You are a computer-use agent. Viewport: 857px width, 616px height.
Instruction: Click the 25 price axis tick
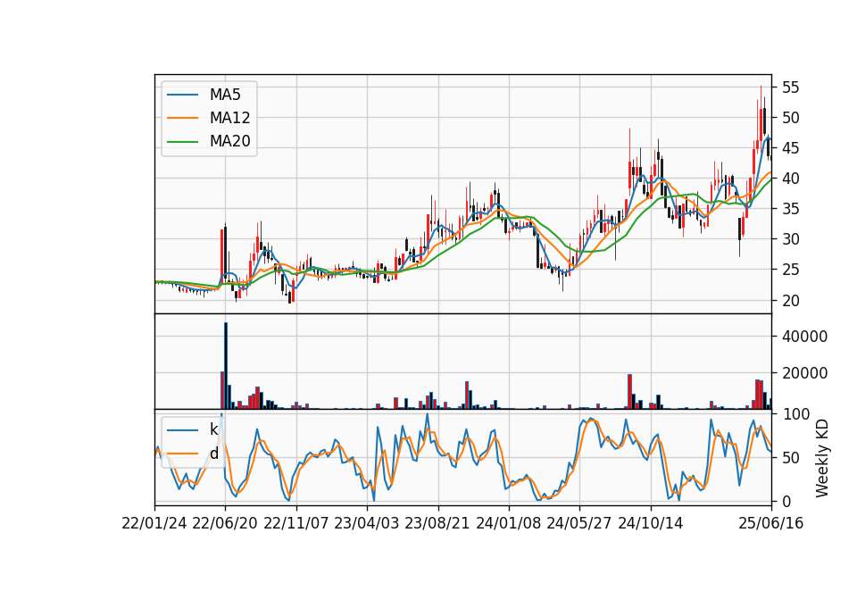(x=790, y=270)
